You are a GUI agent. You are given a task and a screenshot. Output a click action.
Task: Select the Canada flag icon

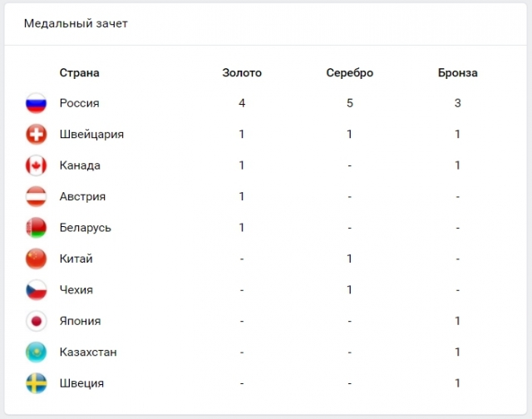(36, 165)
